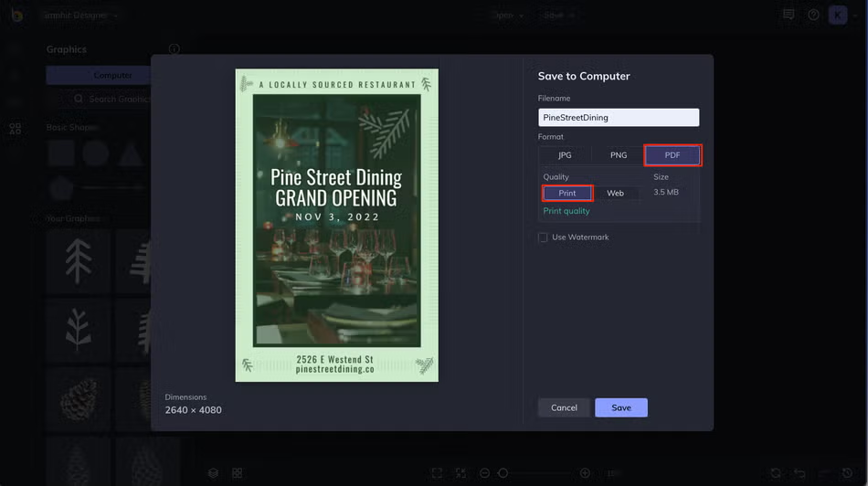Select Web quality option

[615, 193]
